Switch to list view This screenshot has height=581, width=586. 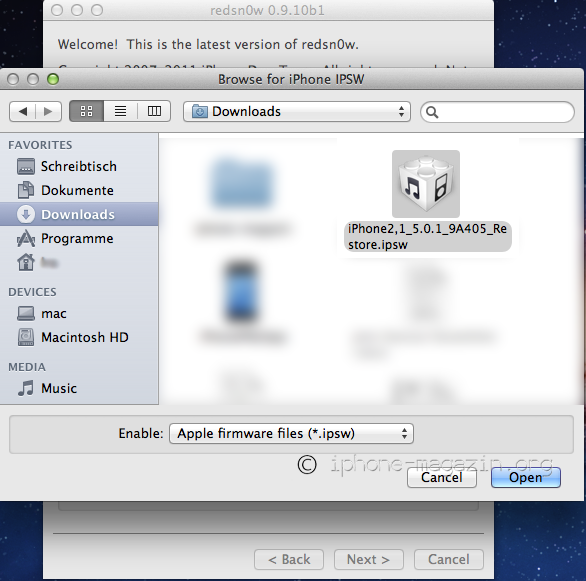click(120, 111)
